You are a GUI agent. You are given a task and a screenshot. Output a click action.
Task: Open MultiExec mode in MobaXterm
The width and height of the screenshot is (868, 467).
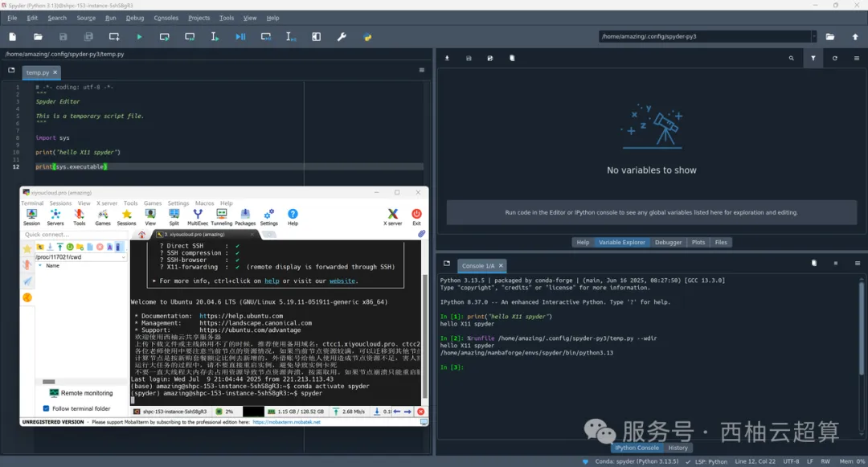[198, 217]
